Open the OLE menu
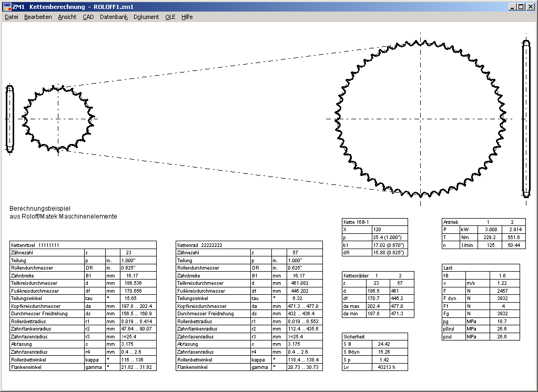The width and height of the screenshot is (538, 392). pos(170,17)
